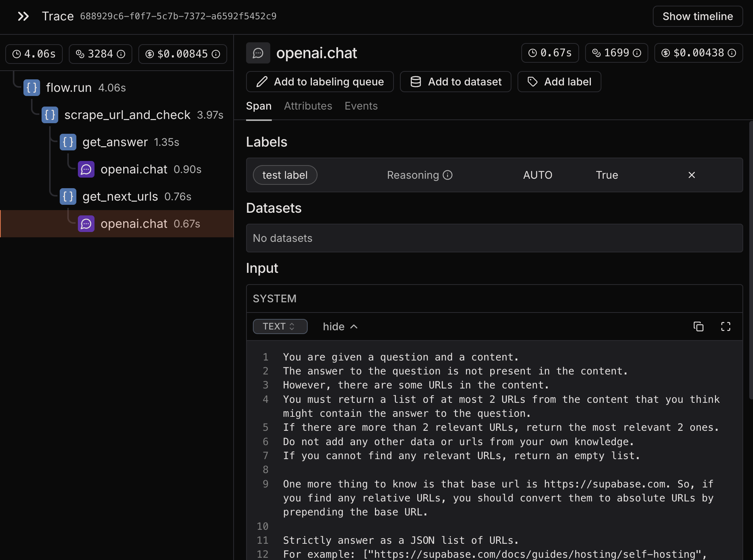Switch to the Attributes tab

(308, 106)
